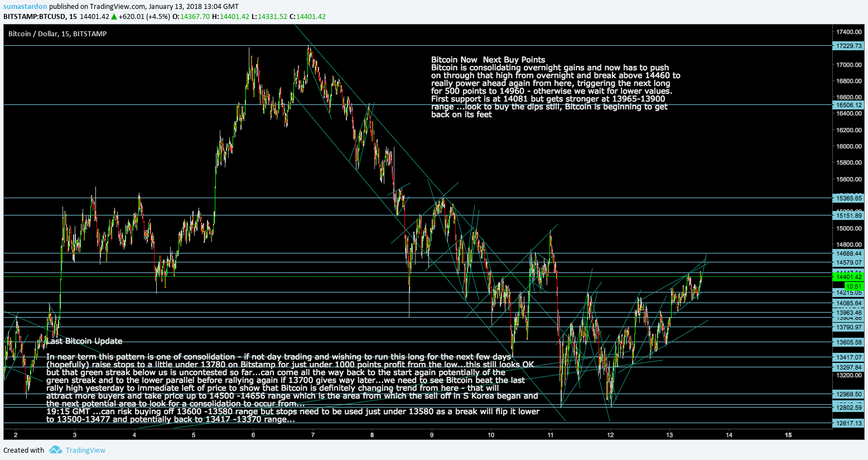Viewport: 868px width, 460px height.
Task: Click date 13 on the time axis
Action: click(669, 435)
